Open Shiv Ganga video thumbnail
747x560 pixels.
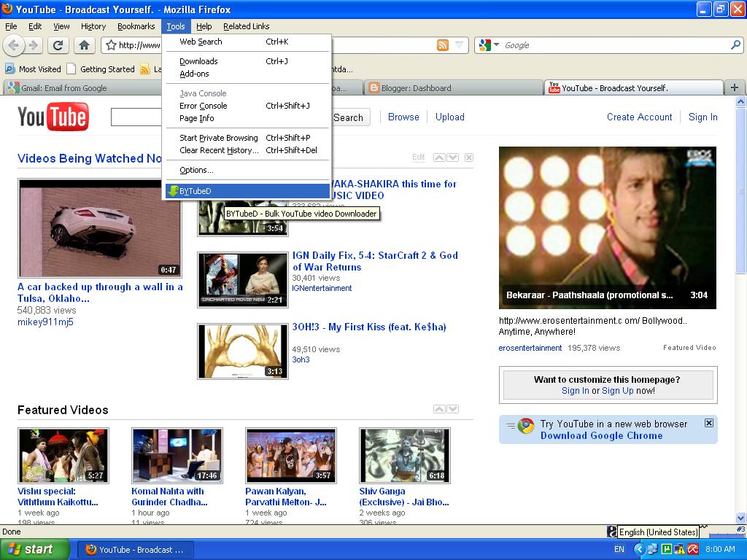click(x=404, y=455)
